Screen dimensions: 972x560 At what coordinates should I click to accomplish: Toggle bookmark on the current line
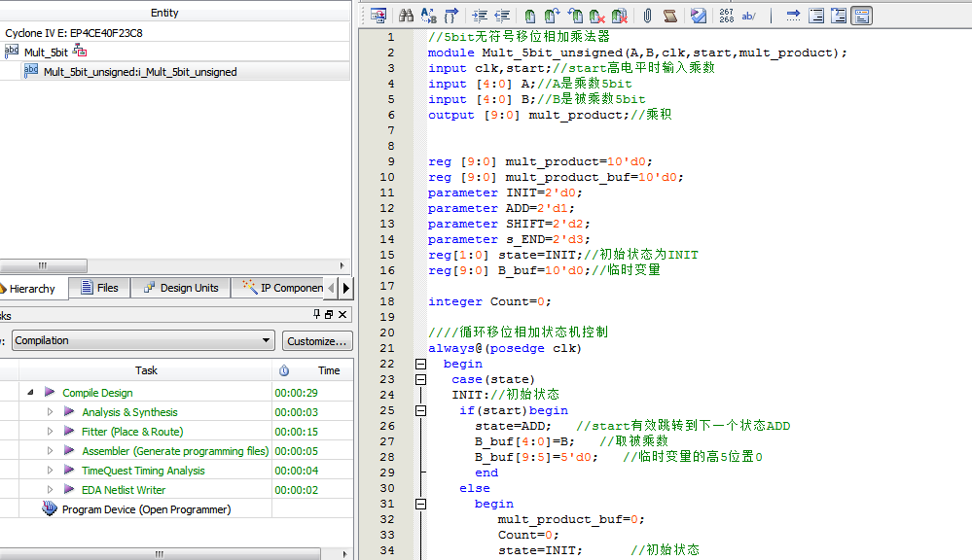[530, 16]
